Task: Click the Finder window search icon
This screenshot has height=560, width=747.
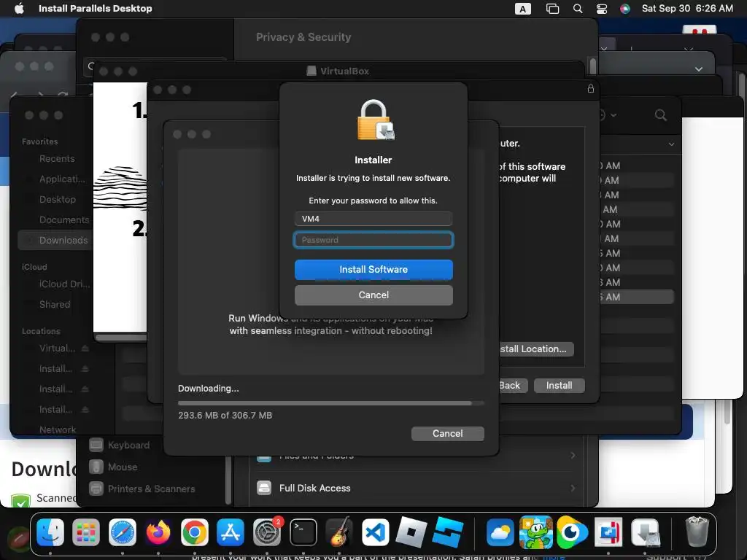Action: tap(661, 114)
